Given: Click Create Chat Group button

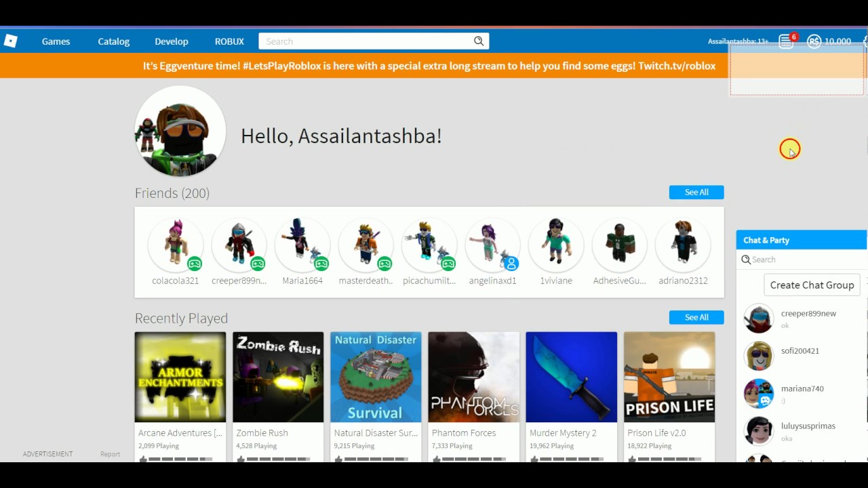Looking at the screenshot, I should point(812,285).
